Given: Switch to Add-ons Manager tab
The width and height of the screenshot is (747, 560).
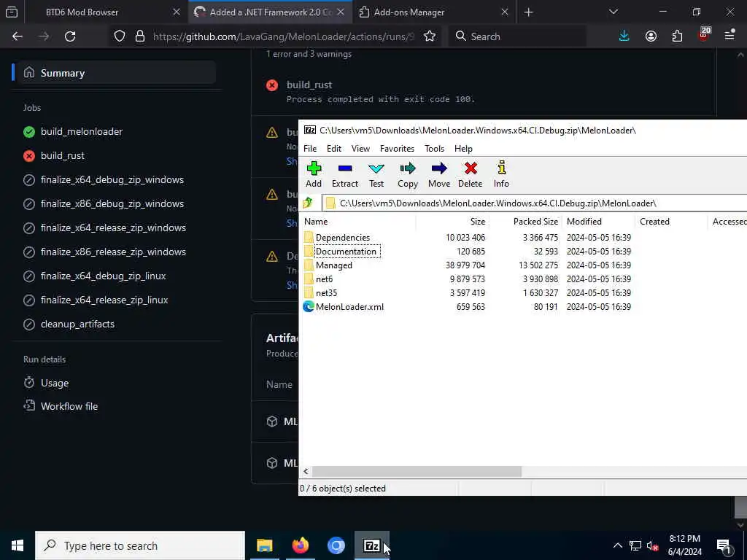Looking at the screenshot, I should [409, 12].
